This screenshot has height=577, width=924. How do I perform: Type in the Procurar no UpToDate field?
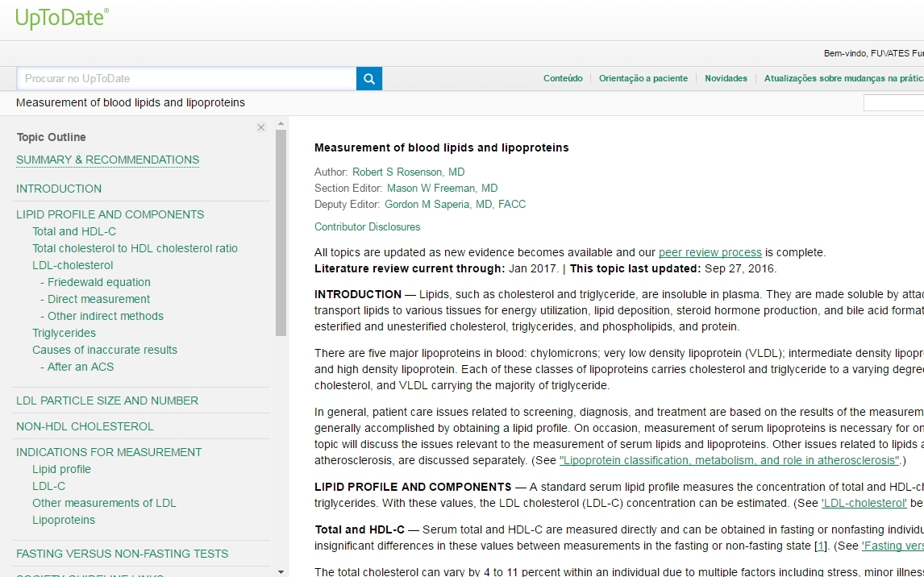coord(186,79)
